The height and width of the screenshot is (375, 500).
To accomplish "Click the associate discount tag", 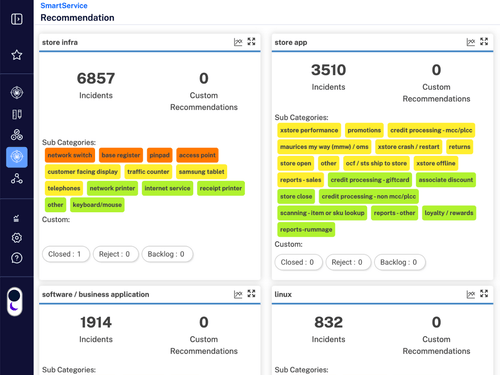I will coord(446,180).
